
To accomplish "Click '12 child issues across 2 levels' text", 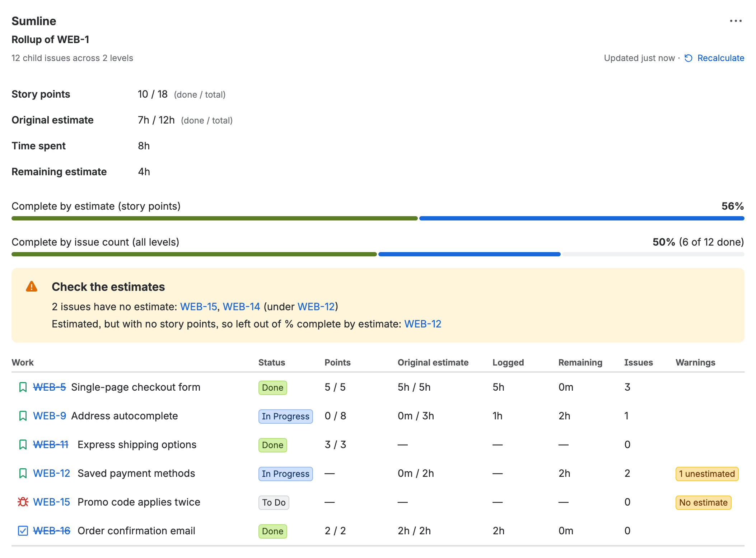I will [72, 58].
